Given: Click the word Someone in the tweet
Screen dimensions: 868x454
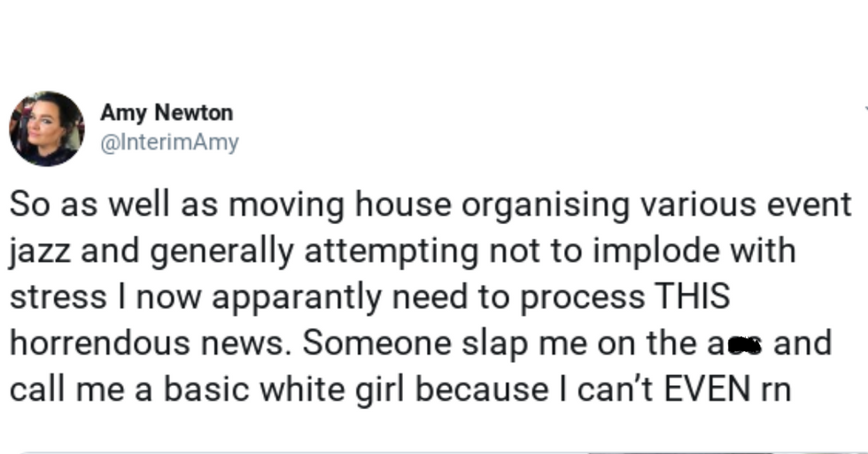Looking at the screenshot, I should point(377,342).
